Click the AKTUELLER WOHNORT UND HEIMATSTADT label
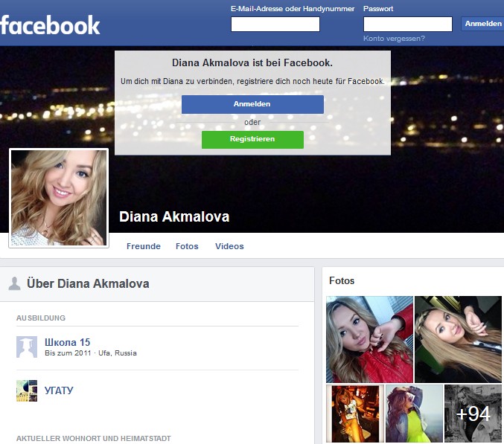This screenshot has height=444, width=504. (x=94, y=438)
